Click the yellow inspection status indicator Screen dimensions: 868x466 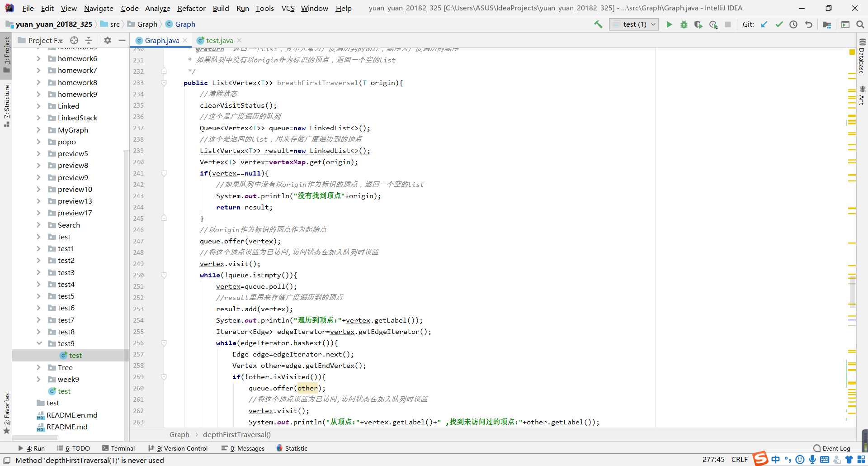[852, 52]
